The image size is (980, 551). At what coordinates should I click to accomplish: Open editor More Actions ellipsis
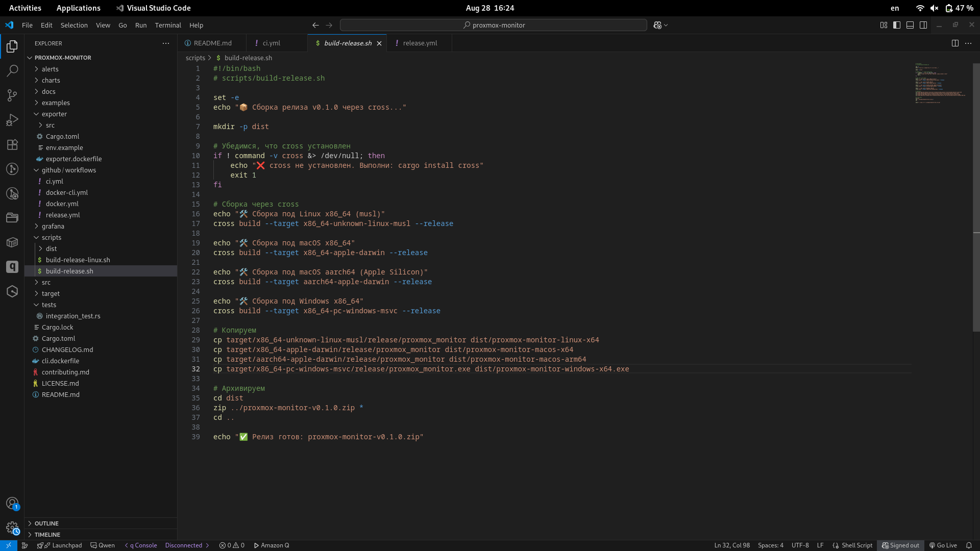(x=968, y=43)
